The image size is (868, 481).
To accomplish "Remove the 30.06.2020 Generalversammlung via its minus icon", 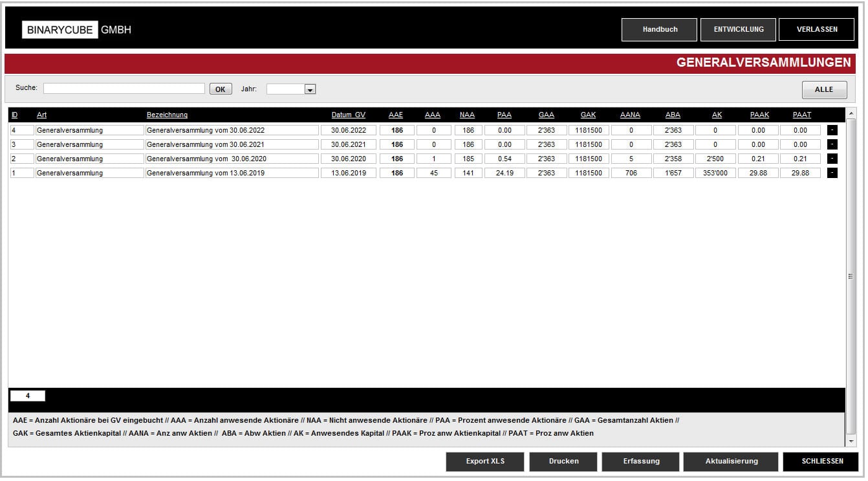I will [832, 159].
